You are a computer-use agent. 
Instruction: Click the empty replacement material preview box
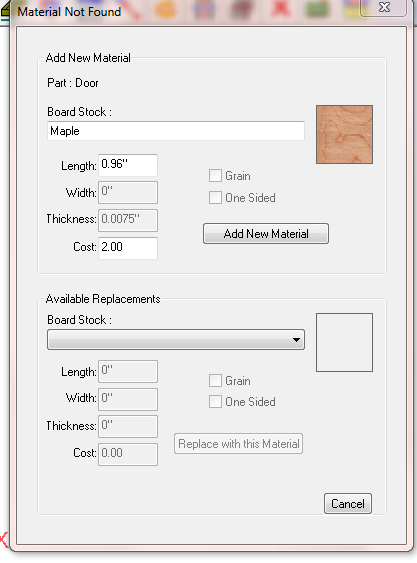click(344, 342)
